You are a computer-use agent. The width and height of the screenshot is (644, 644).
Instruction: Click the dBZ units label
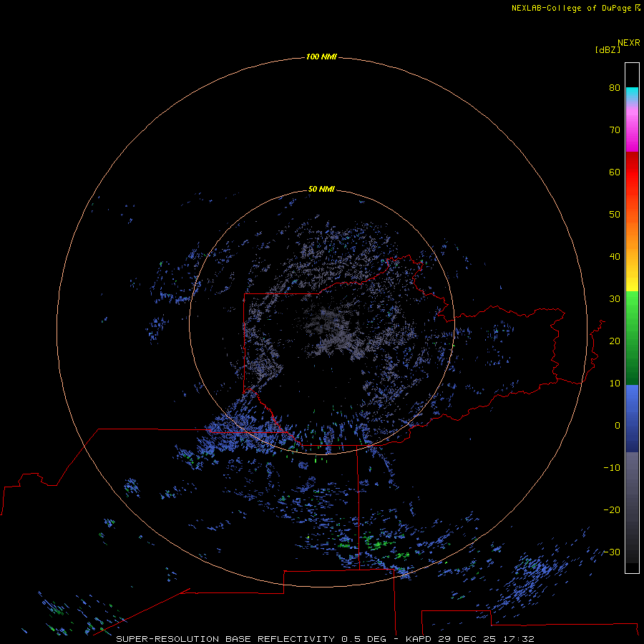click(608, 50)
